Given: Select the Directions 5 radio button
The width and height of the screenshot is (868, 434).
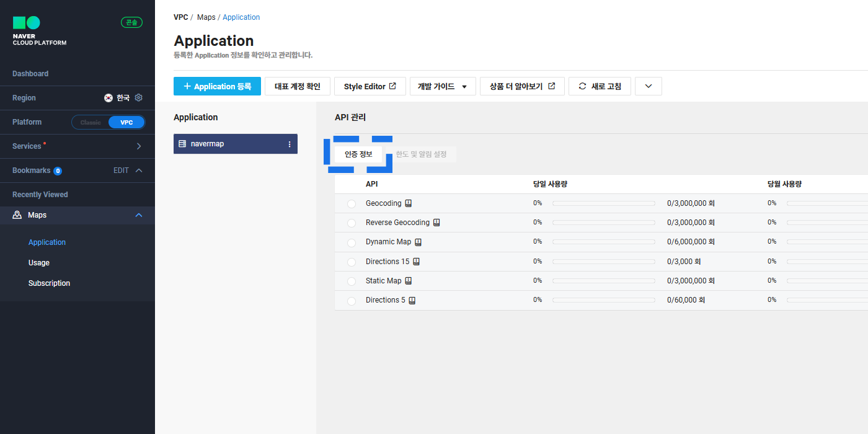Looking at the screenshot, I should tap(352, 301).
